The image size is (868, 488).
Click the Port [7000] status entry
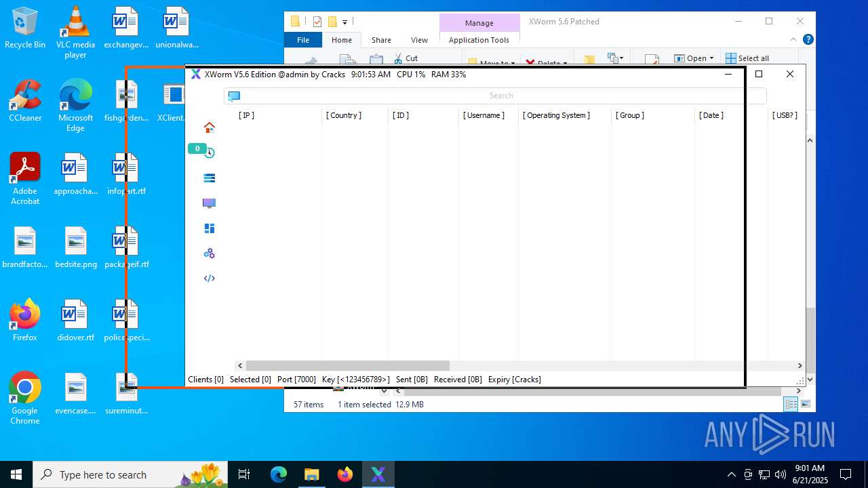296,380
